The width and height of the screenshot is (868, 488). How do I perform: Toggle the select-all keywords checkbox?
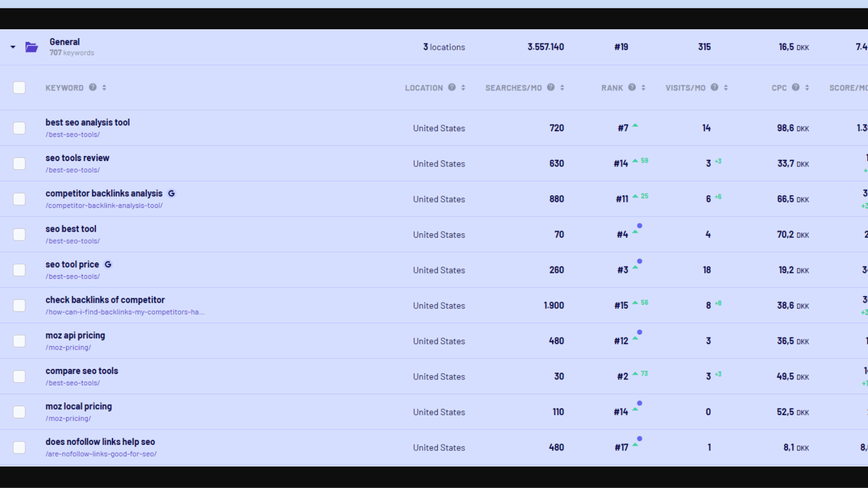19,88
